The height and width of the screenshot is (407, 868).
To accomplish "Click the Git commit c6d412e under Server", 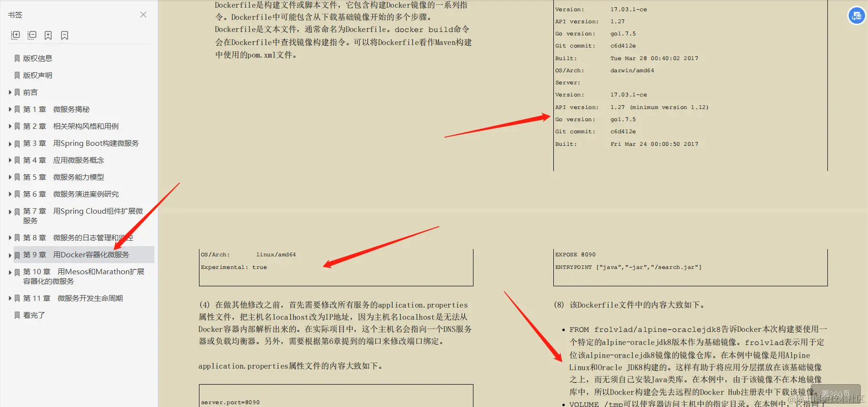I will [x=595, y=131].
